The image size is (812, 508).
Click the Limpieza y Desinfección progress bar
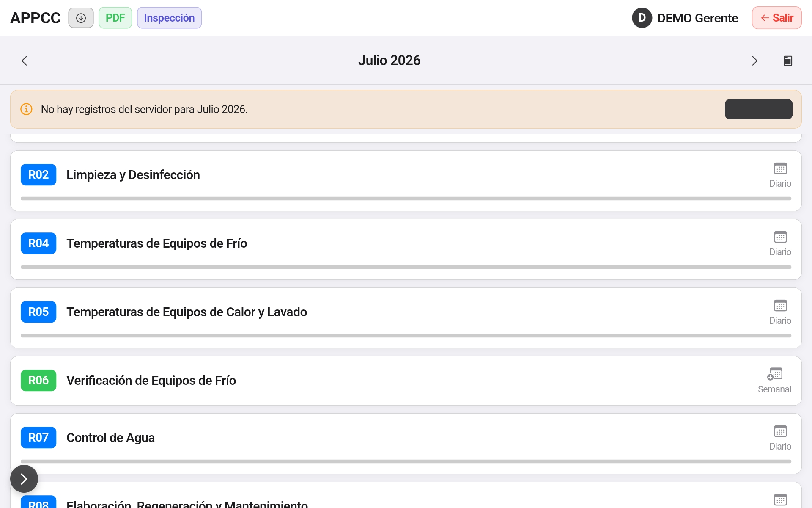pyautogui.click(x=406, y=199)
